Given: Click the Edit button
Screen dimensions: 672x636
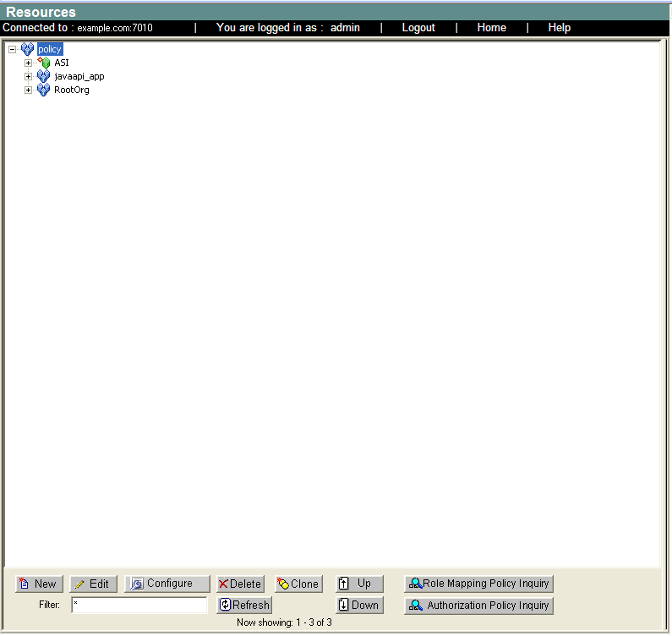Looking at the screenshot, I should [x=93, y=584].
